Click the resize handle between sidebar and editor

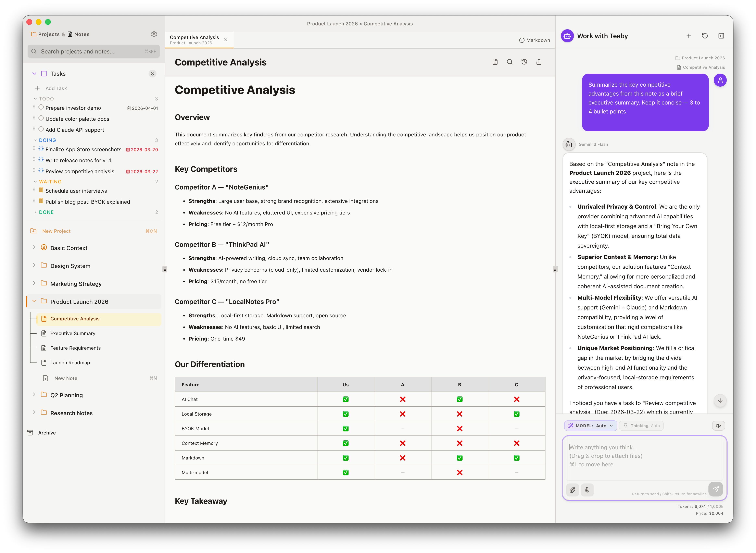tap(165, 269)
